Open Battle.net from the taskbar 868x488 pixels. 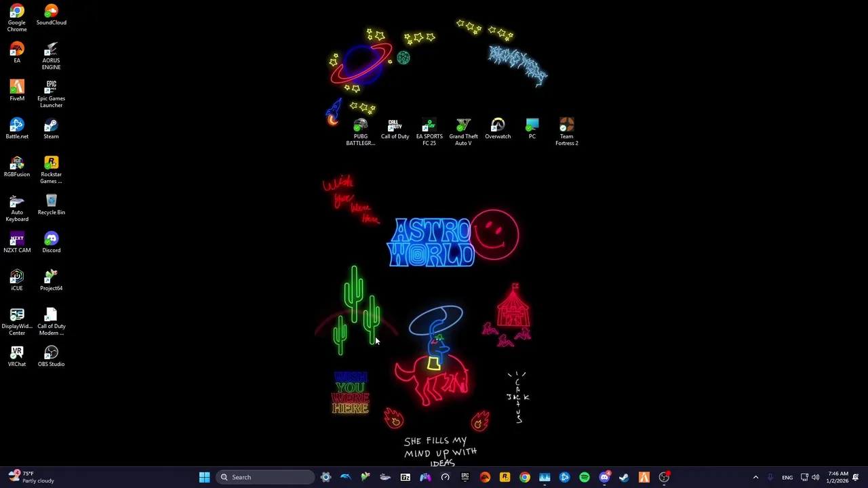click(x=564, y=477)
